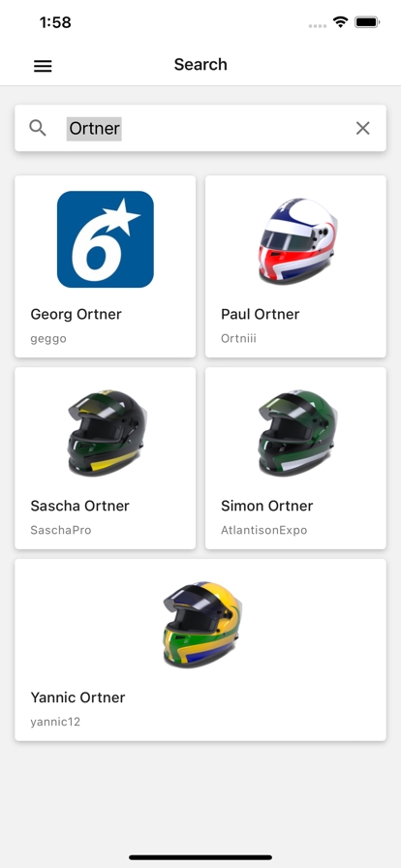Screen dimensions: 401x868
Task: Clear the search field with the X icon
Action: point(363,129)
